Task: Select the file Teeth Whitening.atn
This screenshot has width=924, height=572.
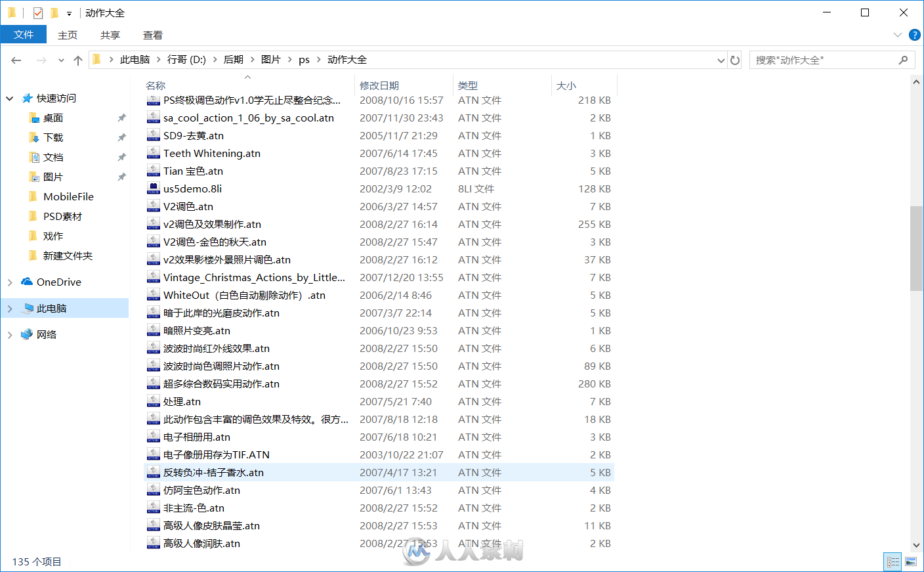Action: 212,154
